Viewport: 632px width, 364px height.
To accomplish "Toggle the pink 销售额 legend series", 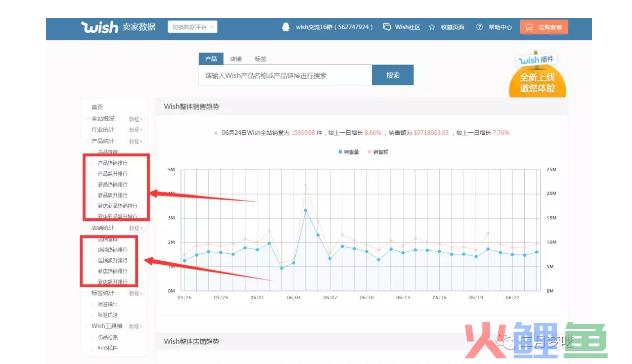I will 378,152.
